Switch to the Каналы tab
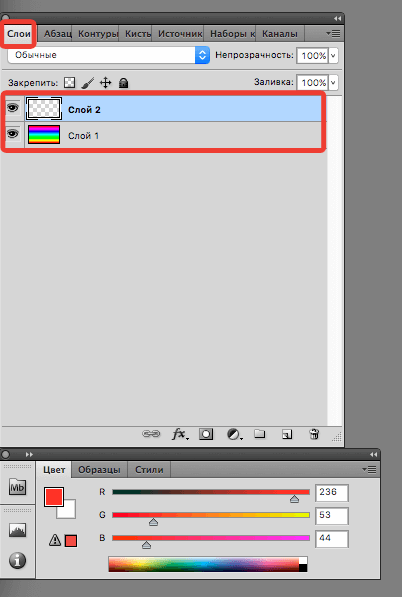The width and height of the screenshot is (402, 597). [x=280, y=34]
